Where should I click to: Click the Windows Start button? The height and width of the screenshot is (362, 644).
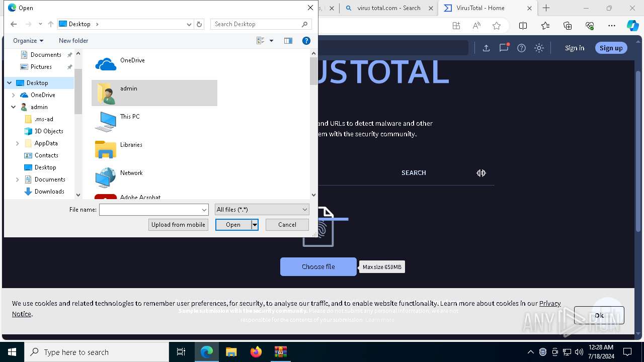pos(12,352)
